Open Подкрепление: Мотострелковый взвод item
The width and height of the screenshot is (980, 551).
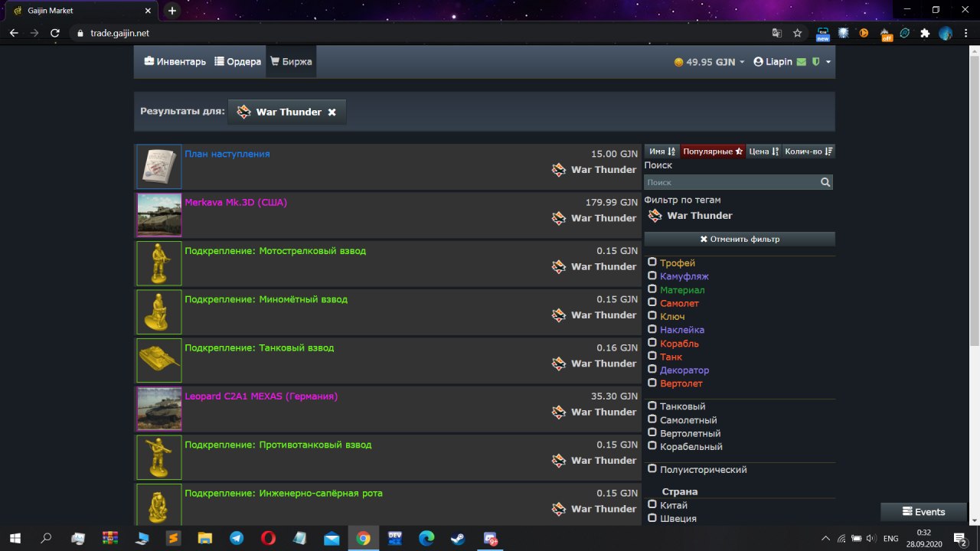point(276,250)
